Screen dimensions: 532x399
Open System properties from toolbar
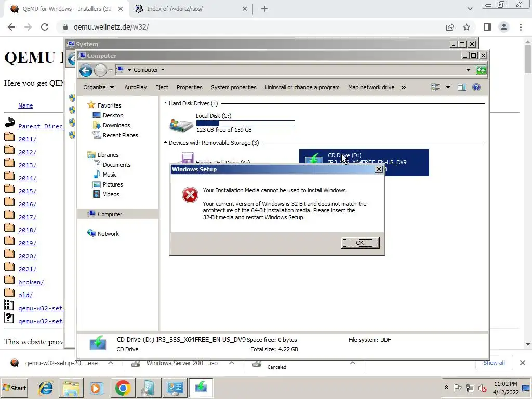[233, 87]
